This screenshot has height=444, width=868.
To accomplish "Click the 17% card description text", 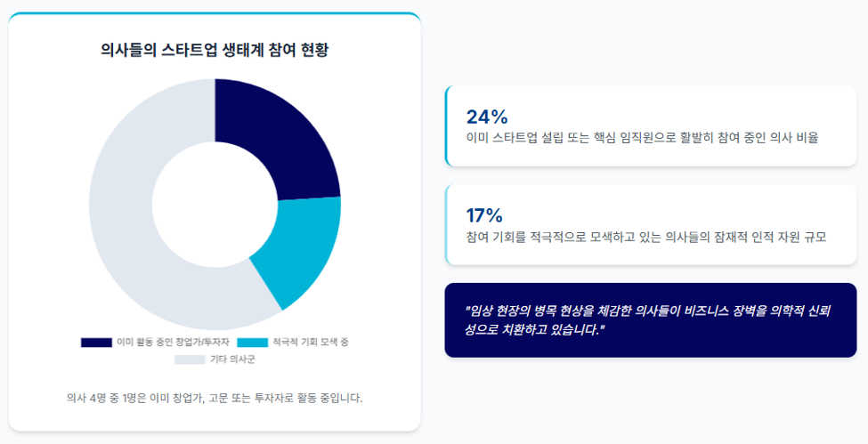I will pos(646,237).
